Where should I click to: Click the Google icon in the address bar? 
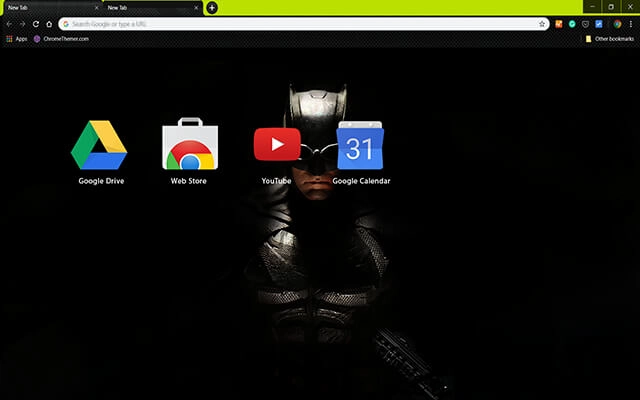[x=66, y=24]
